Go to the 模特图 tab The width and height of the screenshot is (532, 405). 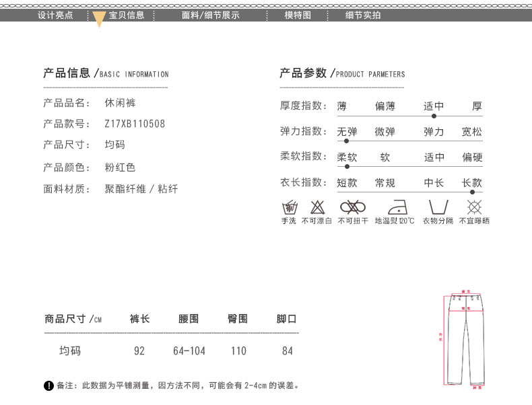[x=298, y=15]
